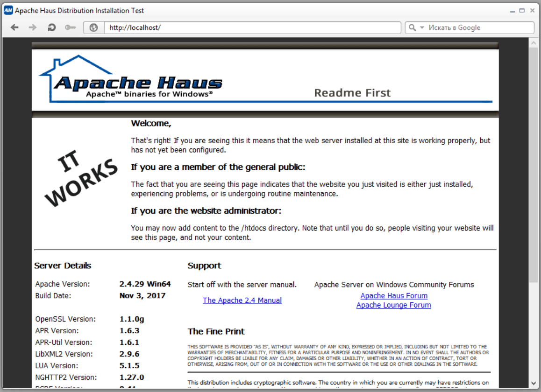Click the APR-Util version value 1.6.1
541x392 pixels.
[x=129, y=343]
